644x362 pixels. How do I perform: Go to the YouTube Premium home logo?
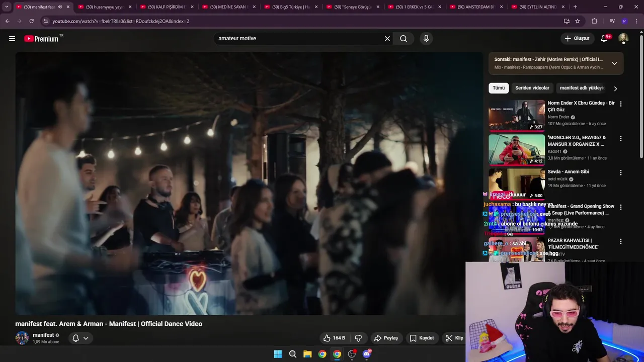[x=41, y=39]
